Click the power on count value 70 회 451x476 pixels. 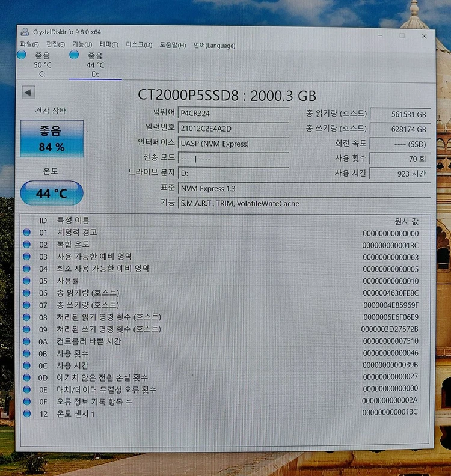pyautogui.click(x=400, y=159)
